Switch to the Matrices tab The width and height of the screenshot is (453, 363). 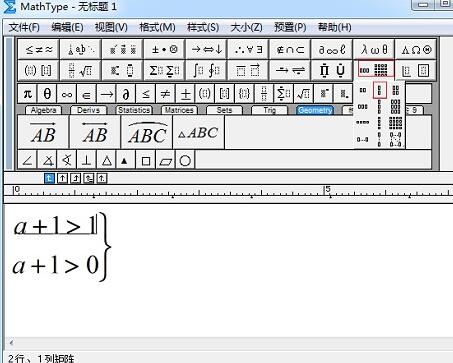pos(179,110)
